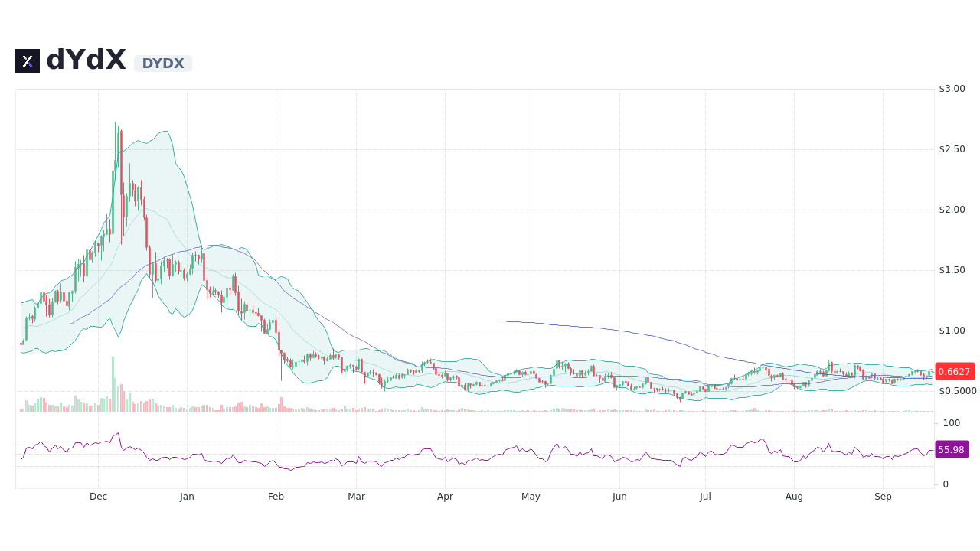Select the Dec label on the time axis
This screenshot has width=980, height=551.
tap(98, 496)
